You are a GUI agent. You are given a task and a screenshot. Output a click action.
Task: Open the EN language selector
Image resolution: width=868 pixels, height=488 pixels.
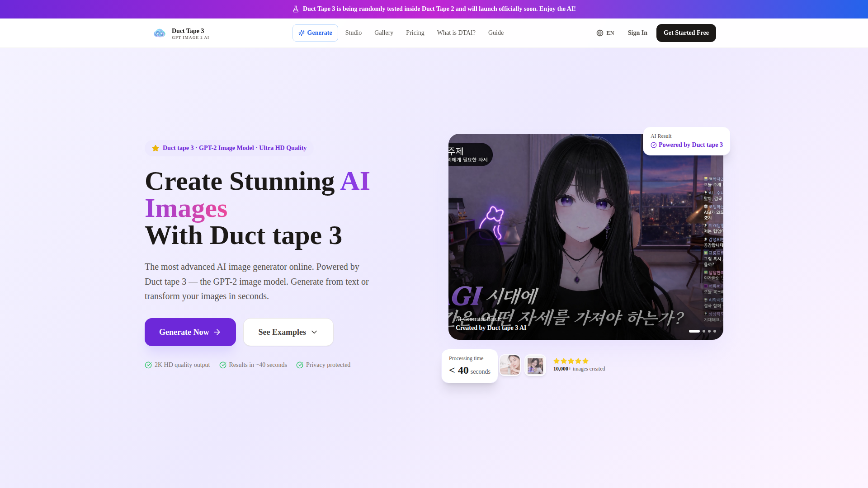[605, 33]
